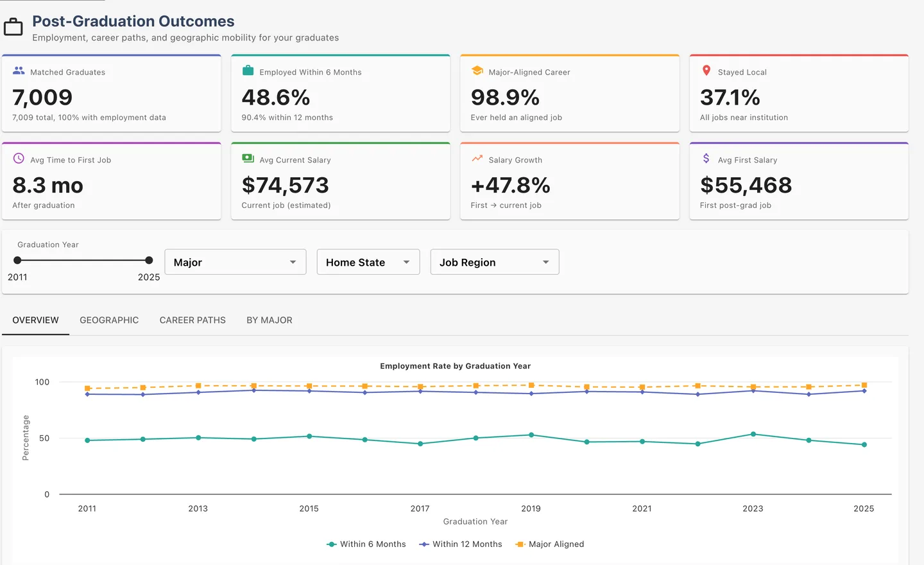Click the briefcase icon beside Post-Graduation Outcomes

coord(13,28)
